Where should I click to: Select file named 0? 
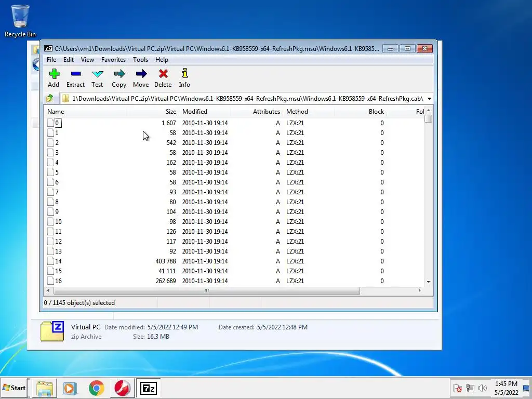point(57,123)
